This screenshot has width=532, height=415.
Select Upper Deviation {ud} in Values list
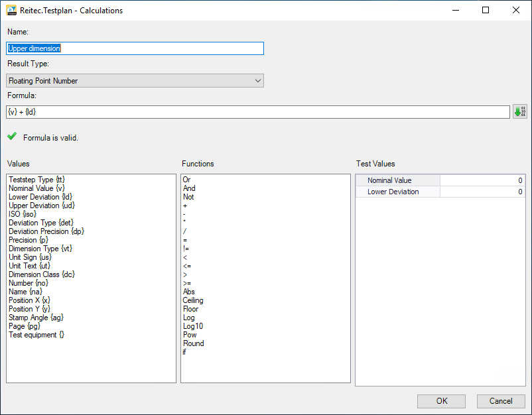click(41, 206)
